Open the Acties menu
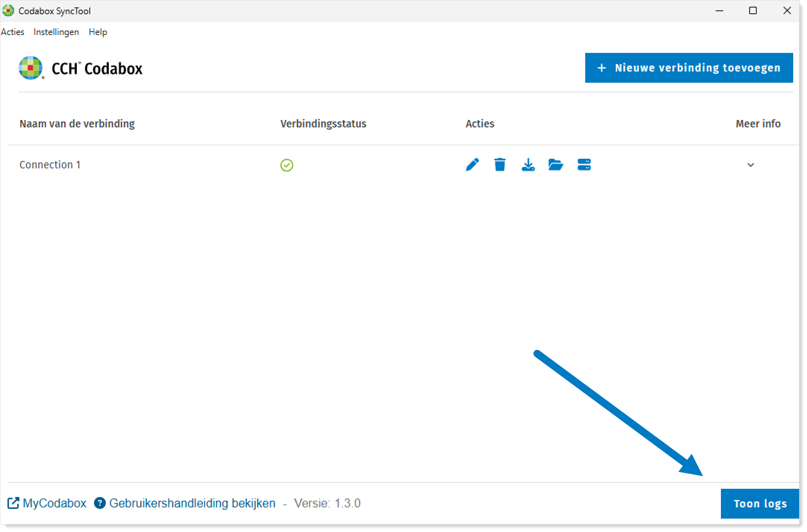 [13, 32]
